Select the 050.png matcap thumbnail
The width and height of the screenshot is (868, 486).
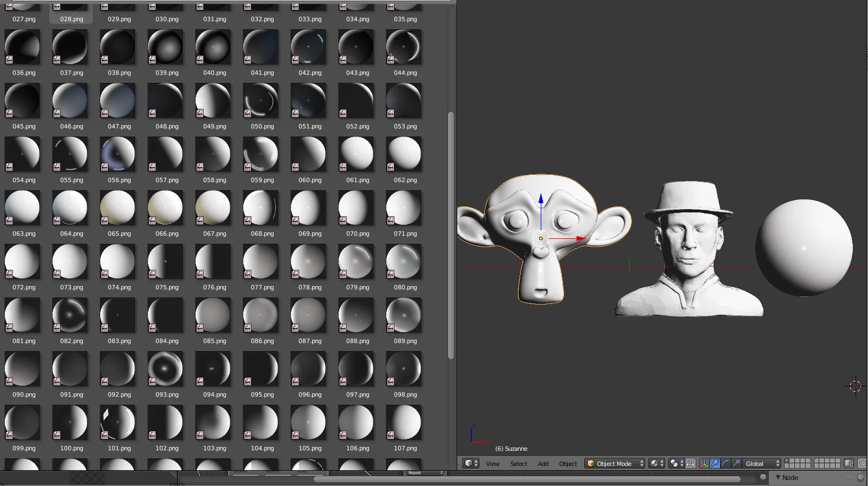(x=261, y=100)
